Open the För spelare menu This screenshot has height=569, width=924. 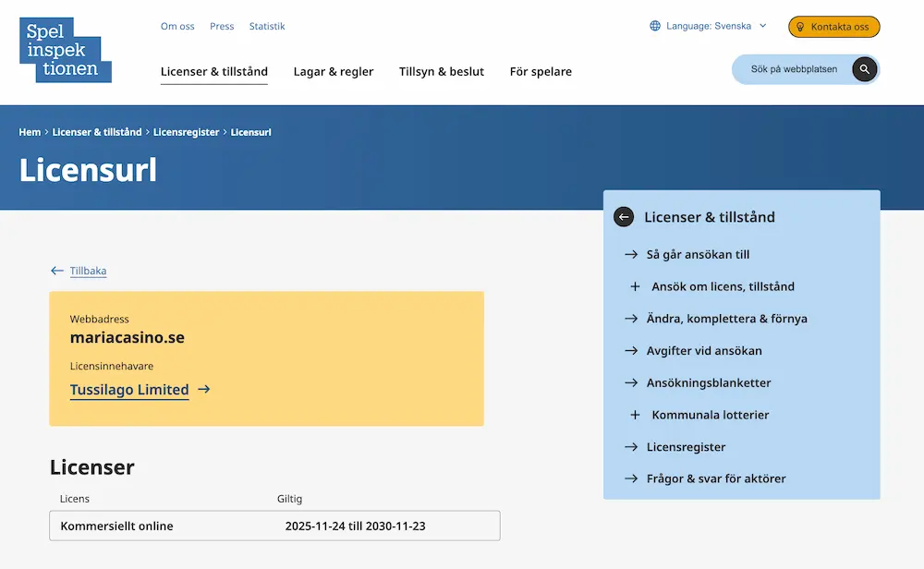click(541, 72)
